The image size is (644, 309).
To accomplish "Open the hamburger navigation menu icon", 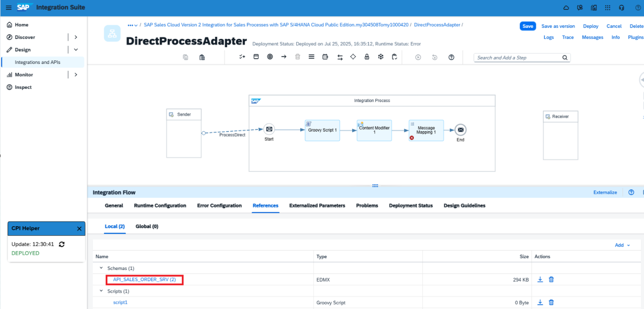I will (8, 8).
